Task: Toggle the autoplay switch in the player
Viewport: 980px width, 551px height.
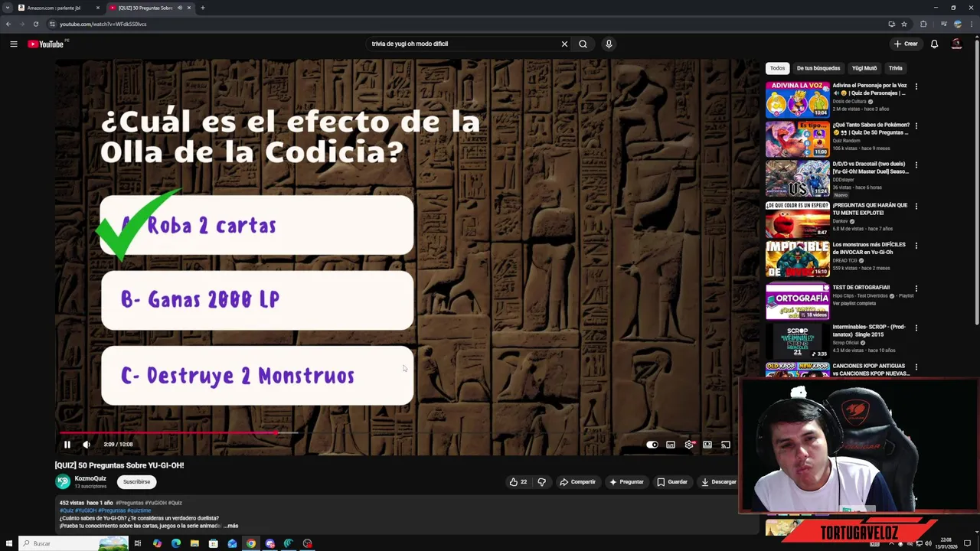Action: tap(652, 444)
